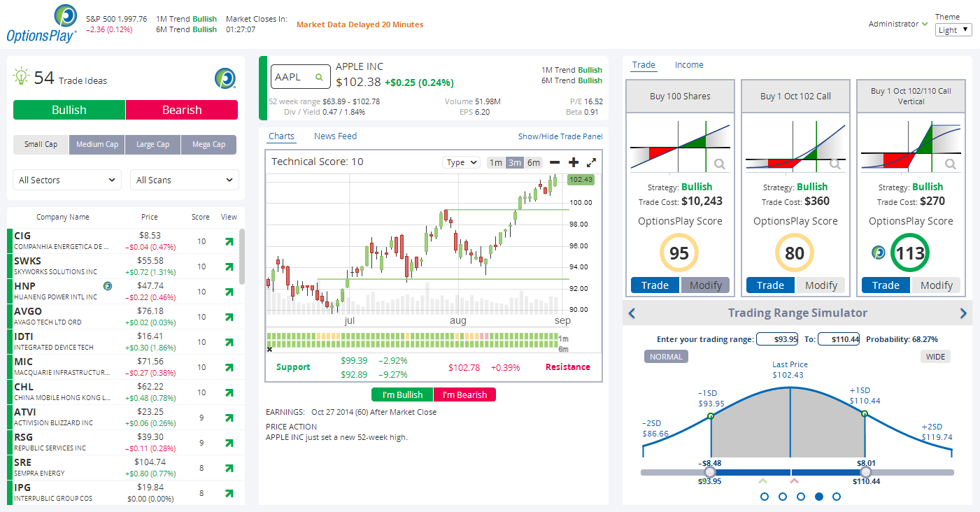Set simulator to NORMAL range
Viewport: 980px width, 512px height.
pyautogui.click(x=666, y=357)
